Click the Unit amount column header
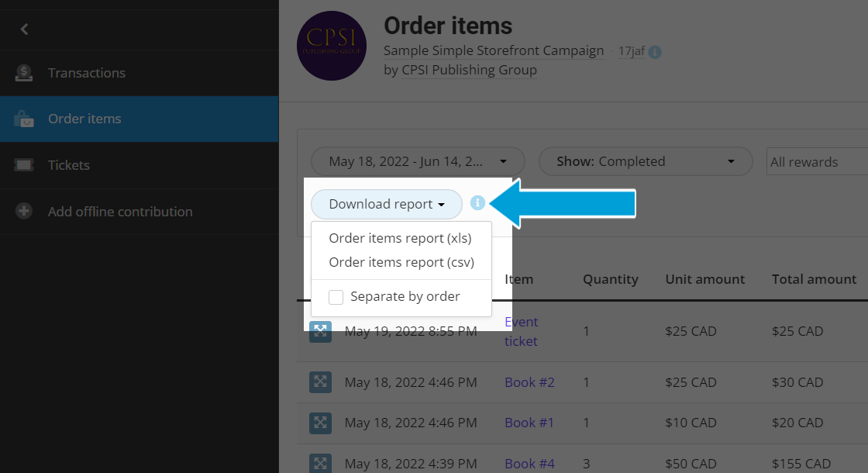 click(x=704, y=279)
